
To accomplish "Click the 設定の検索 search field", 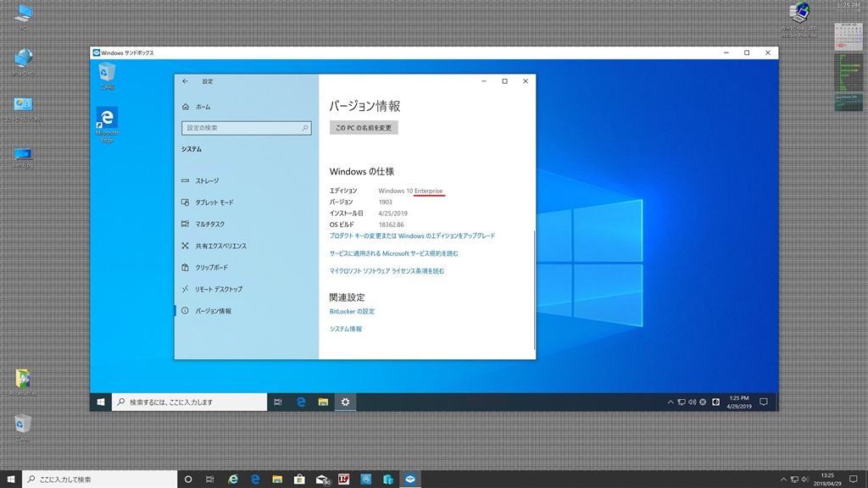I will coord(247,128).
